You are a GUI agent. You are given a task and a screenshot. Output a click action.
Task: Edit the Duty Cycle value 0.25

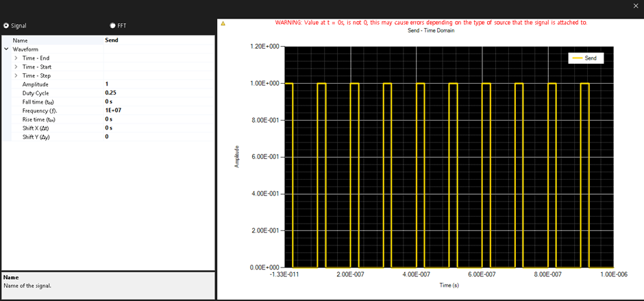[x=158, y=93]
